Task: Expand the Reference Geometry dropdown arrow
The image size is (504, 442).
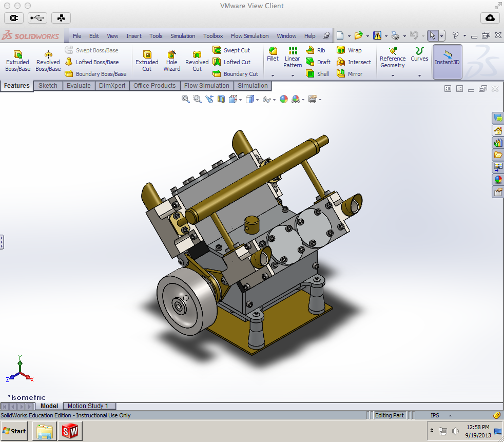Action: point(393,75)
